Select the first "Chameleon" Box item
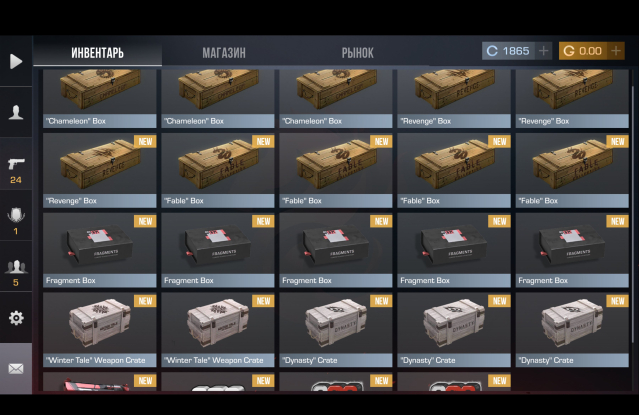The height and width of the screenshot is (415, 639). pos(99,98)
